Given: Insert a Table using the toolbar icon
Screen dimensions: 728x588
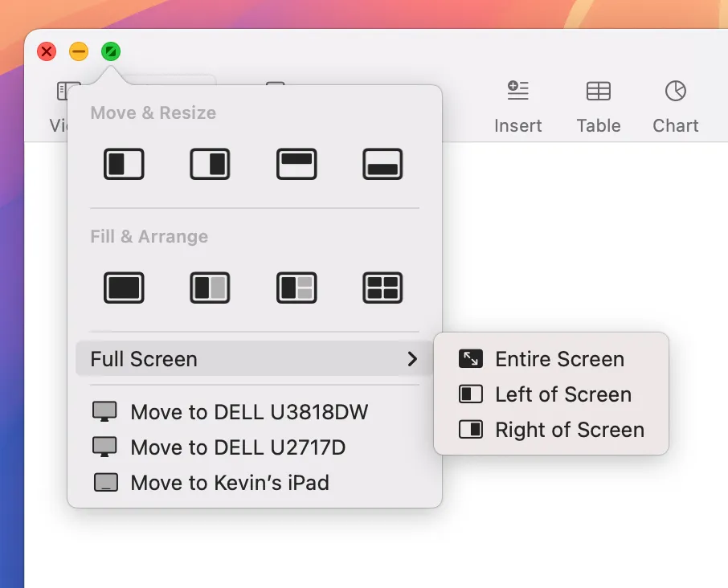Looking at the screenshot, I should point(598,104).
